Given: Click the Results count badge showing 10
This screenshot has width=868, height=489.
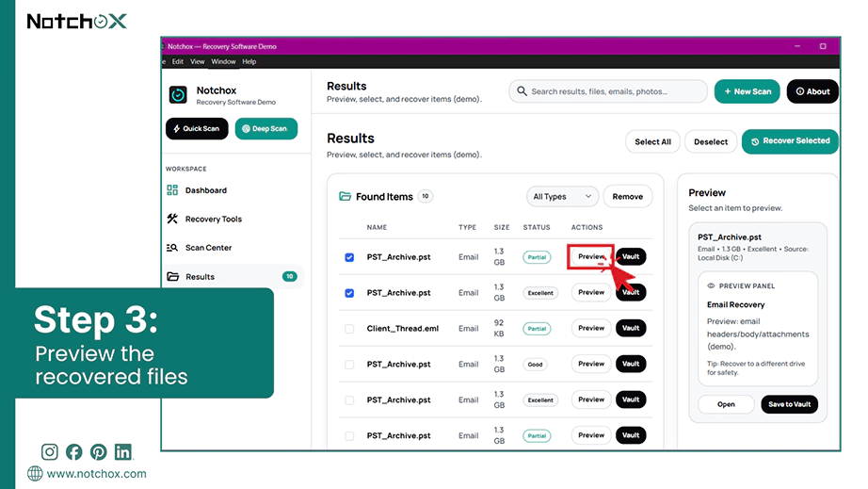Looking at the screenshot, I should (x=290, y=276).
